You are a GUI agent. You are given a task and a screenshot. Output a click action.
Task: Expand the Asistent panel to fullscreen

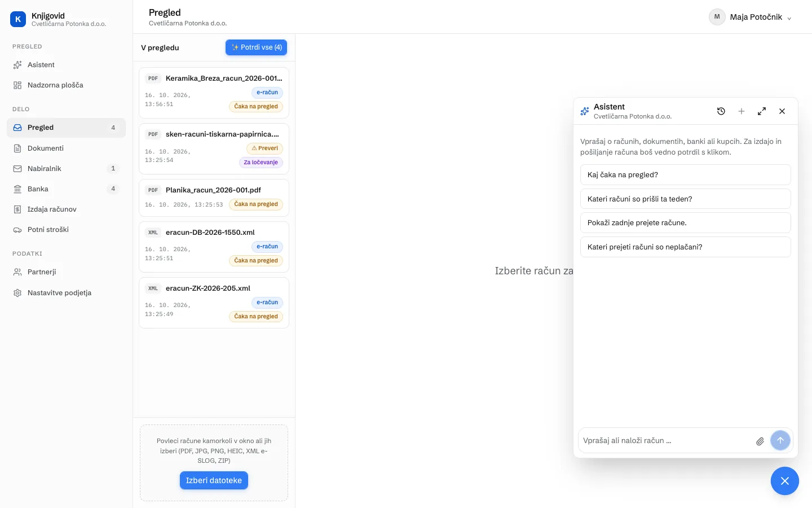(762, 111)
